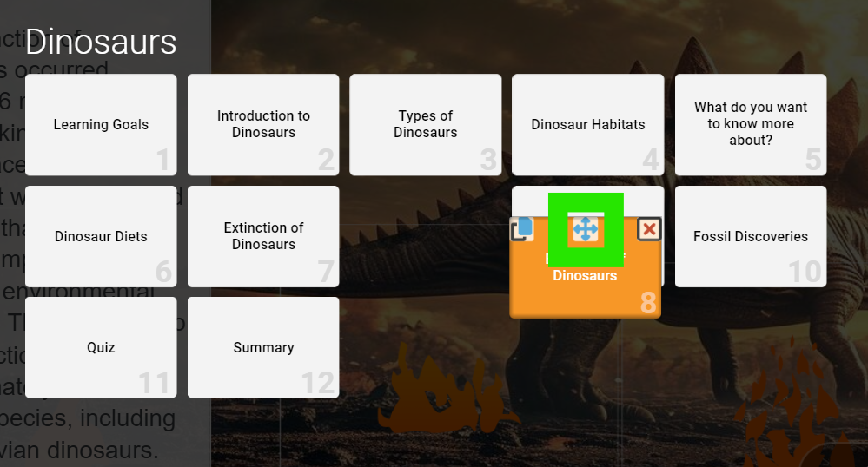Click the empty slot between cards 7 and 8
The width and height of the screenshot is (868, 467).
pyautogui.click(x=426, y=236)
